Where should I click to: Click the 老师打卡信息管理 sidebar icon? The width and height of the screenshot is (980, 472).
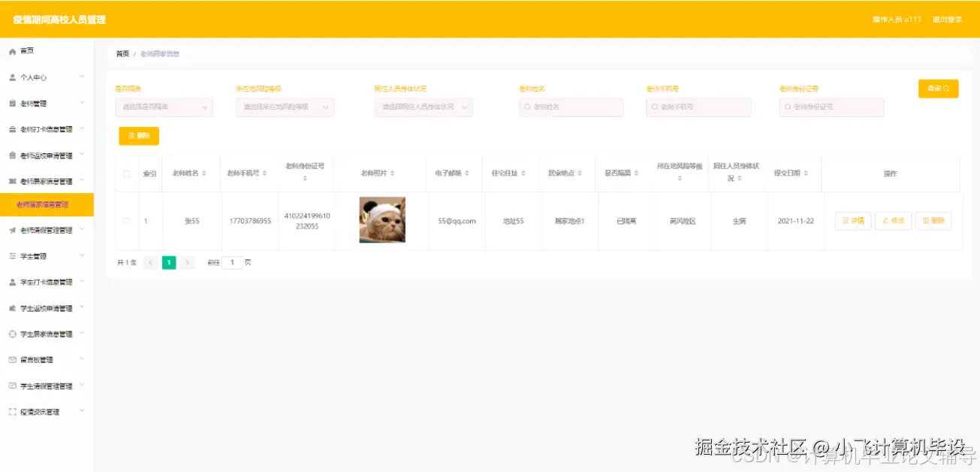[x=12, y=129]
